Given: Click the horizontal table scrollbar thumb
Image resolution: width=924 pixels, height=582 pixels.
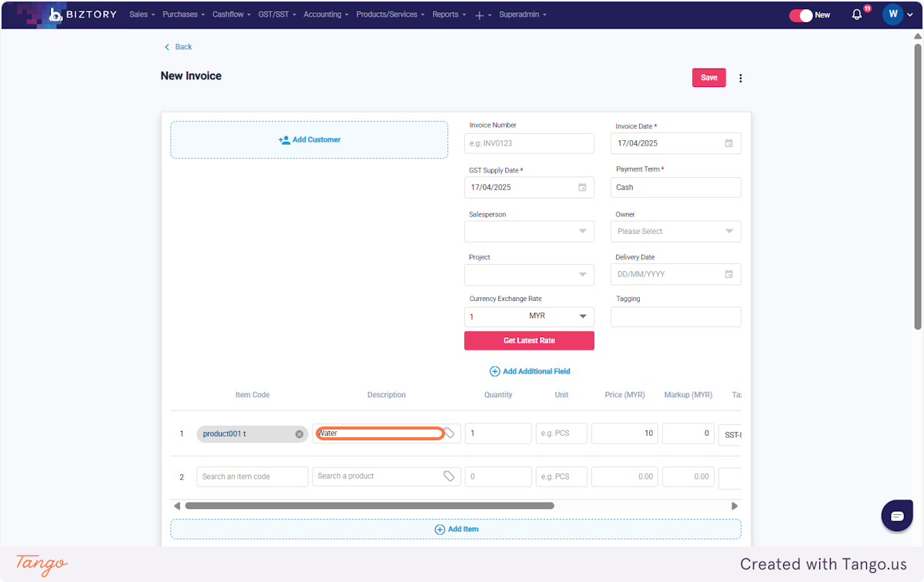Looking at the screenshot, I should pyautogui.click(x=370, y=506).
